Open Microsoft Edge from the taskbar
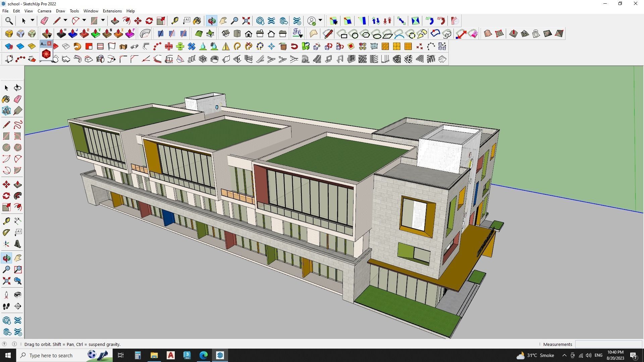The image size is (644, 362). tap(204, 355)
